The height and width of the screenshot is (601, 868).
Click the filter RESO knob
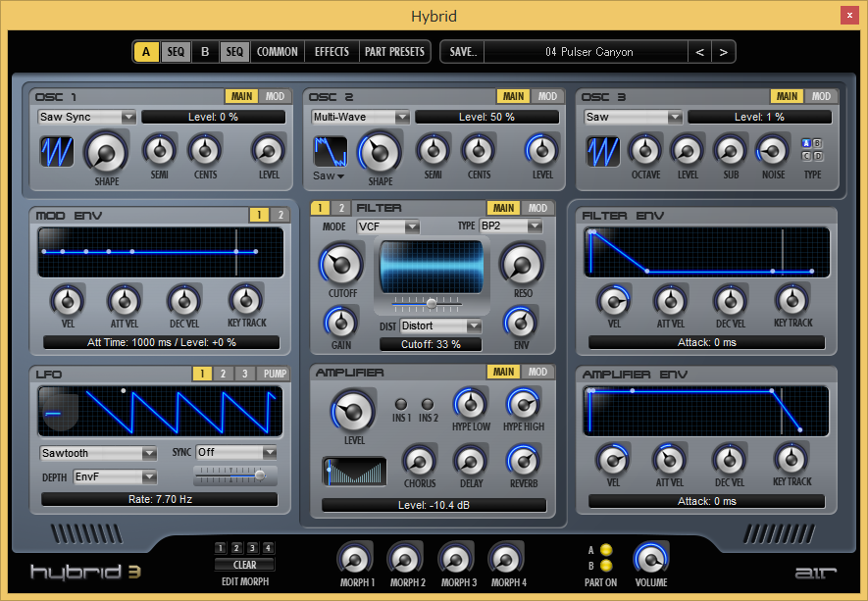pos(522,265)
